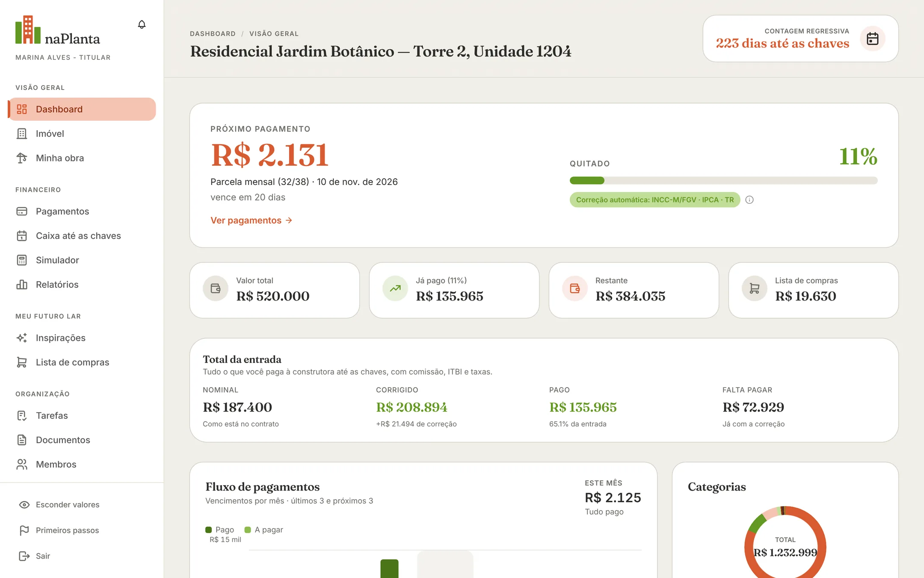Open the Simulador page
The width and height of the screenshot is (924, 578).
[82, 260]
